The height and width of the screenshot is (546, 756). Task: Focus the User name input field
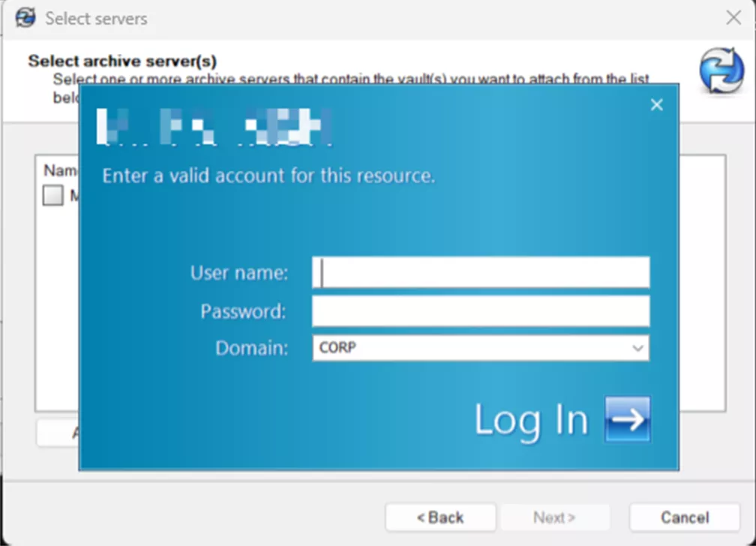[481, 272]
